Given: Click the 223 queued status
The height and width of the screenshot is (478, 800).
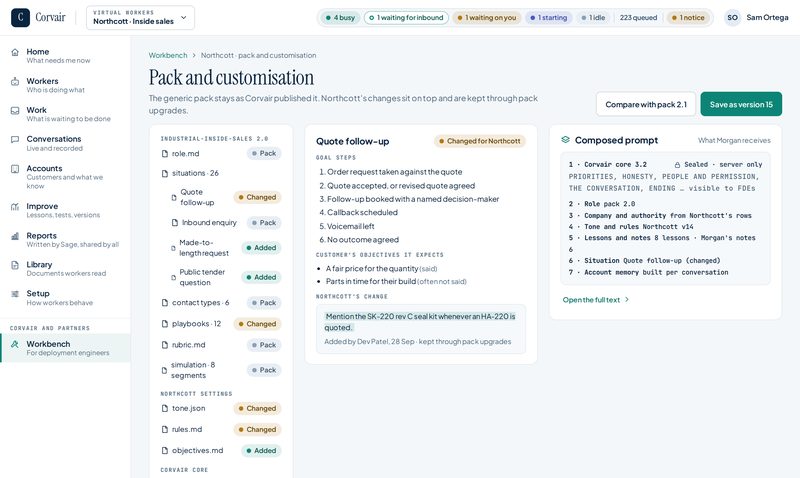Looking at the screenshot, I should [638, 17].
